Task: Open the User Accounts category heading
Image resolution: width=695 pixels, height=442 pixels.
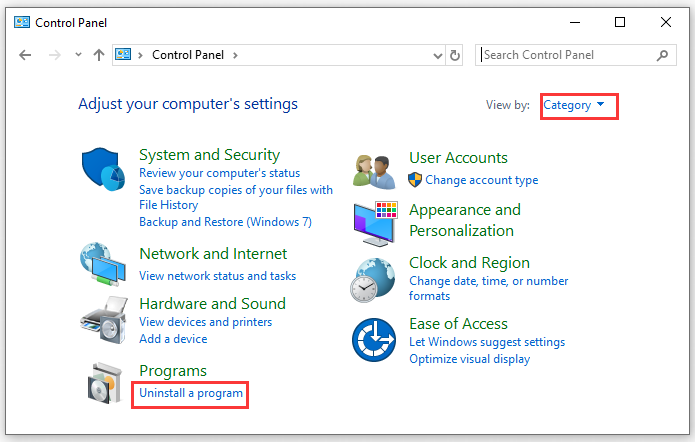Action: pyautogui.click(x=458, y=158)
